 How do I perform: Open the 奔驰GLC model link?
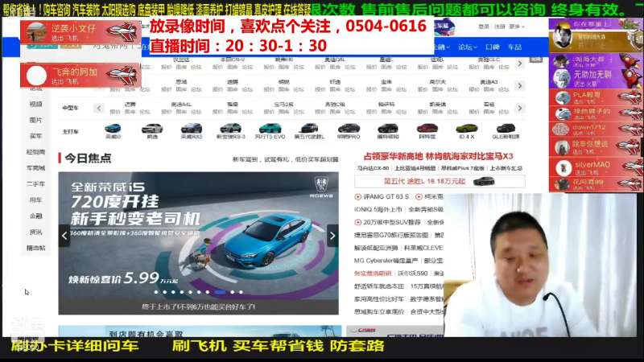pyautogui.click(x=489, y=60)
